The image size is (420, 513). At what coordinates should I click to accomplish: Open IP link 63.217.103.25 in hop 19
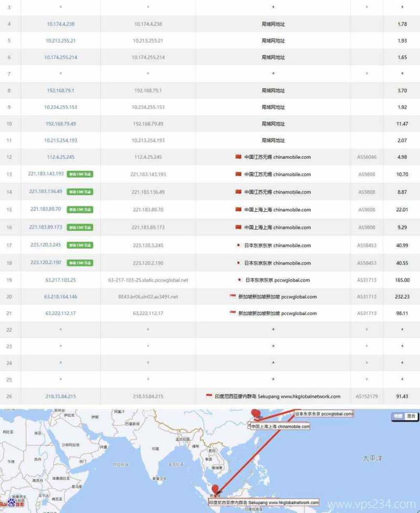[x=60, y=280]
